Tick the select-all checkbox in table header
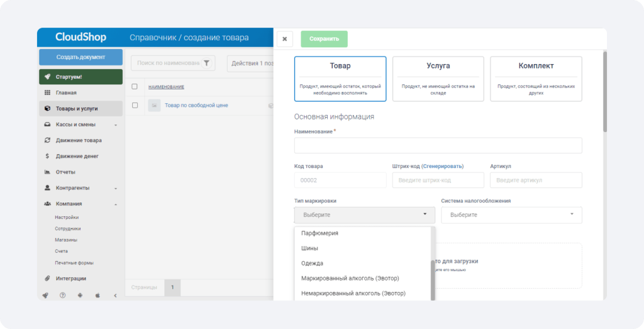 click(135, 87)
